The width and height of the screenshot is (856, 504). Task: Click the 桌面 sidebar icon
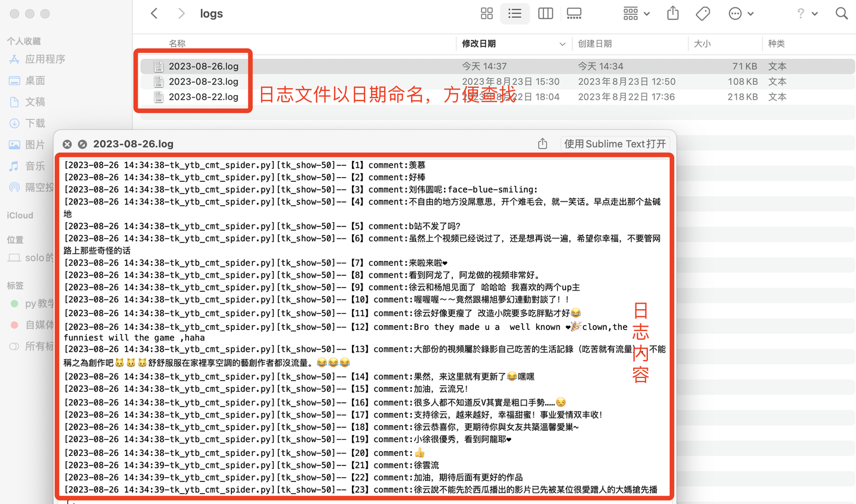(14, 80)
